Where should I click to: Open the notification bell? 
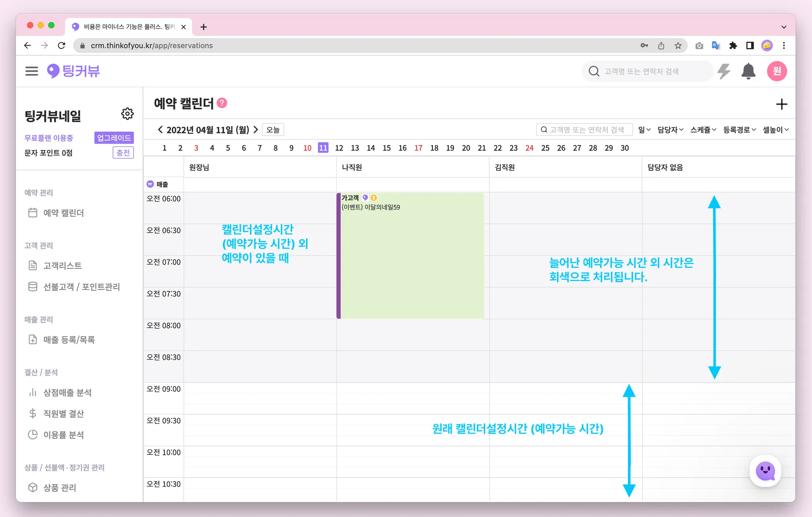pyautogui.click(x=748, y=71)
